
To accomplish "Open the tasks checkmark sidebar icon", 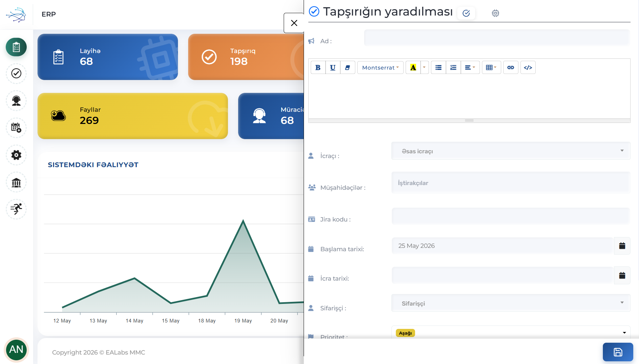I will coord(16,73).
